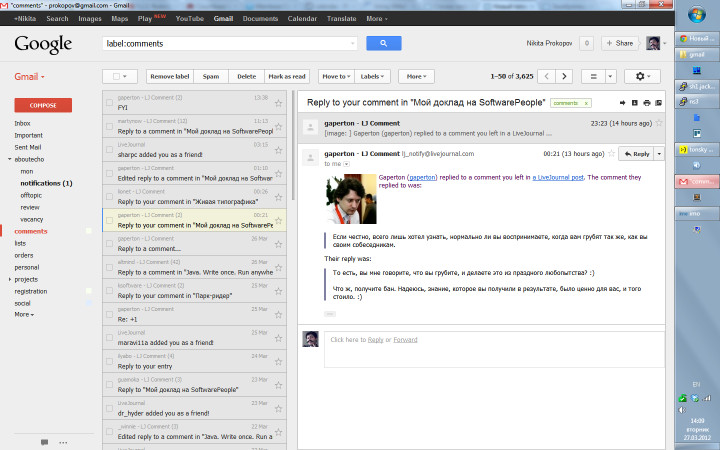Click the notifications count box showing 0
720x450 pixels.
coord(586,43)
